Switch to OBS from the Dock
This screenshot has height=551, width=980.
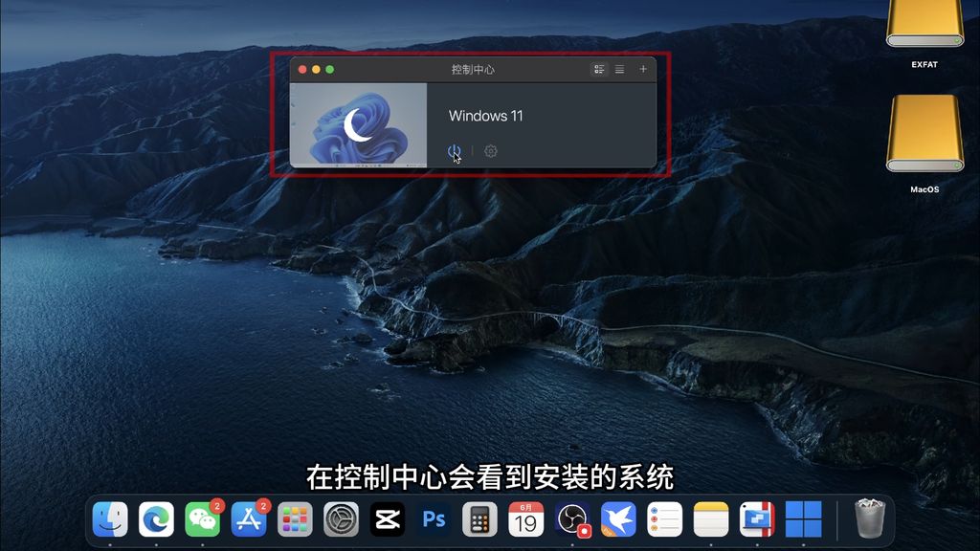pos(572,519)
